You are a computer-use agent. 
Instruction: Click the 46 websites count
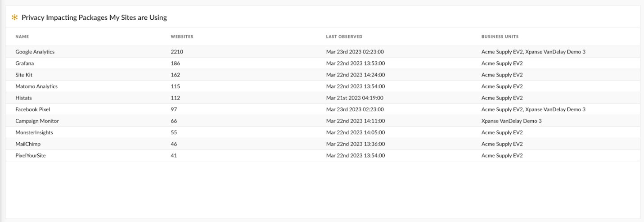pos(174,144)
